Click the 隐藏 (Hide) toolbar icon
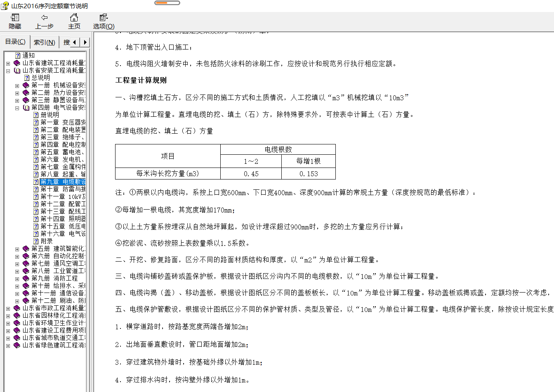 point(15,18)
